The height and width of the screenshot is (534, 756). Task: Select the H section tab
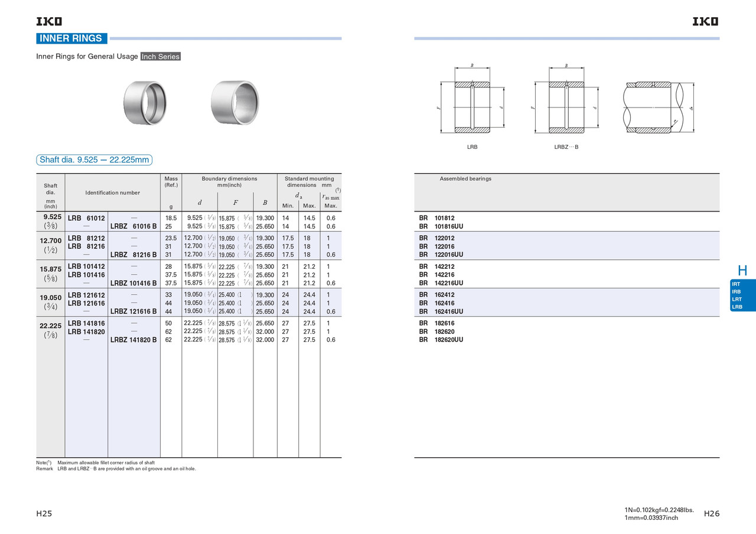[742, 271]
